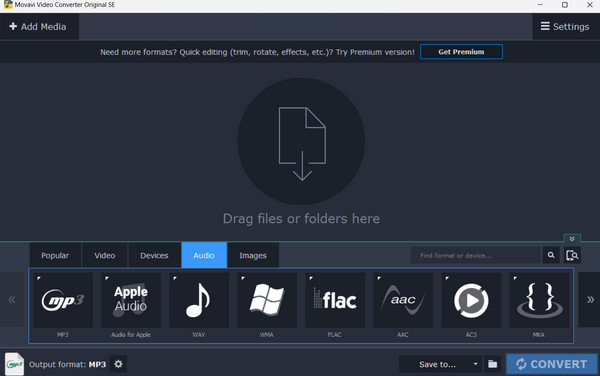Click the 'WMA' caption text
The height and width of the screenshot is (376, 600).
point(267,335)
